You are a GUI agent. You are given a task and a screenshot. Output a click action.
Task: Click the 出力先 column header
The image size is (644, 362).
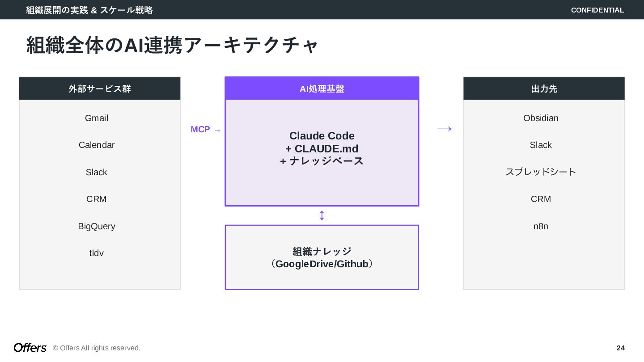pyautogui.click(x=544, y=88)
